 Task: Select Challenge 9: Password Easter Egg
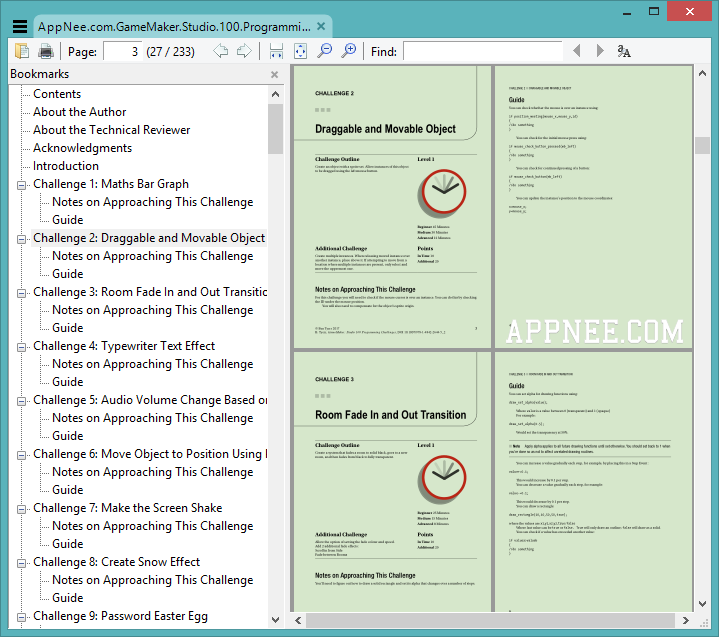120,616
